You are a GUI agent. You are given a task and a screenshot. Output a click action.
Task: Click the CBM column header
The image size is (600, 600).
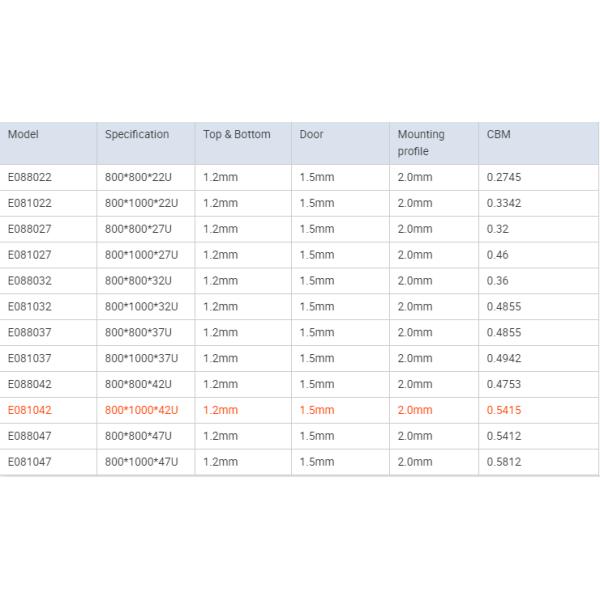(498, 134)
